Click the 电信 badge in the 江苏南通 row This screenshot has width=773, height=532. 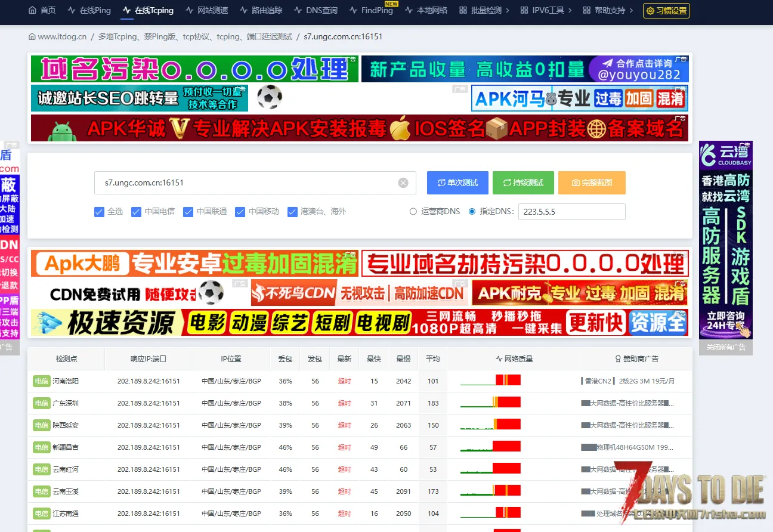(x=41, y=514)
